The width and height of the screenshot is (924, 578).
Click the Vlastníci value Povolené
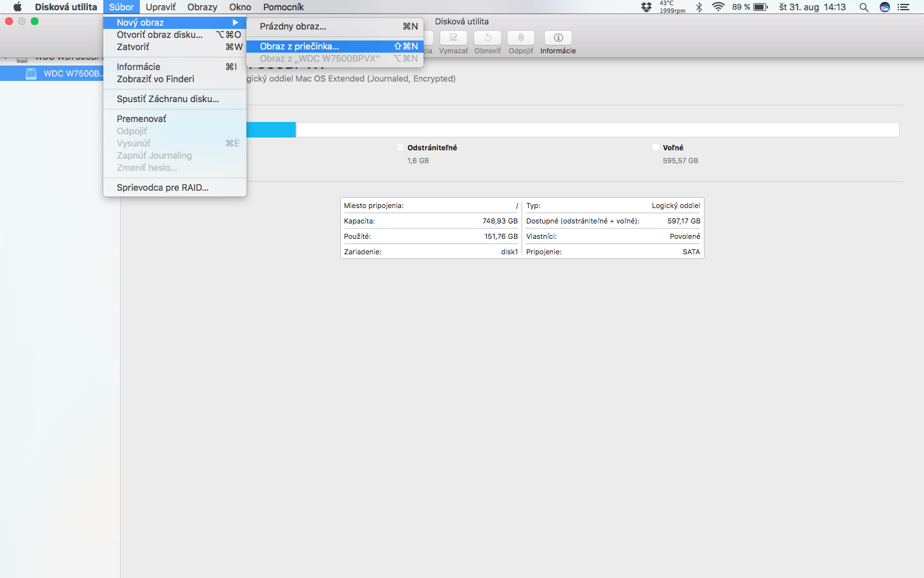[685, 236]
